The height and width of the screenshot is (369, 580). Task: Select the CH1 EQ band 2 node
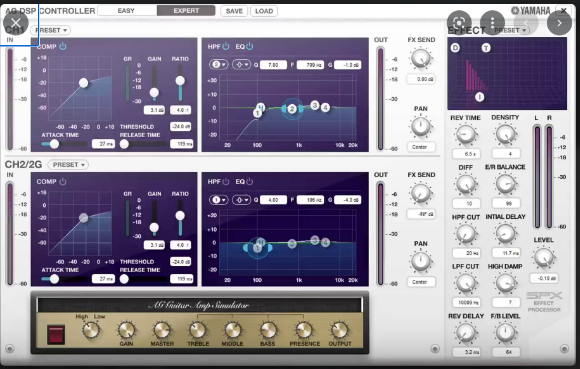pos(292,109)
